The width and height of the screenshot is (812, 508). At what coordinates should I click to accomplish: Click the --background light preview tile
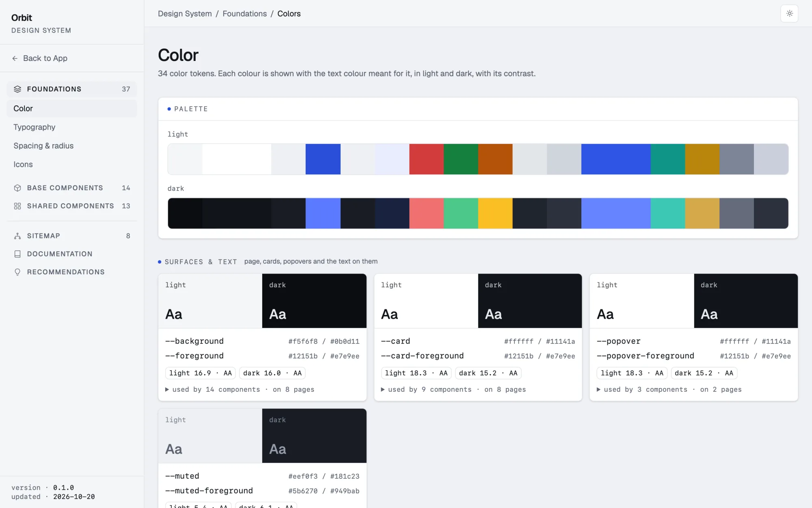tap(210, 301)
